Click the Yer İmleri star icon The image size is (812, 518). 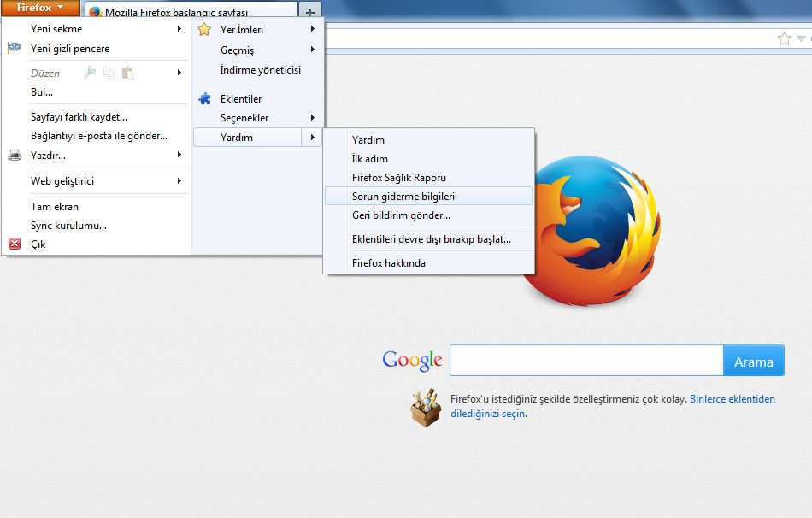point(204,30)
